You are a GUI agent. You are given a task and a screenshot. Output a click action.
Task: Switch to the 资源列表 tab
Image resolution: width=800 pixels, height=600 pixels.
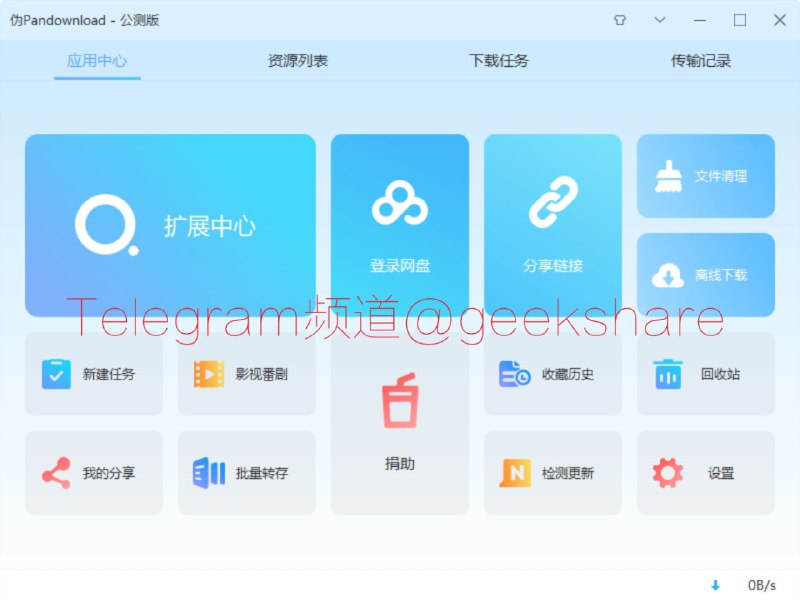[x=297, y=60]
